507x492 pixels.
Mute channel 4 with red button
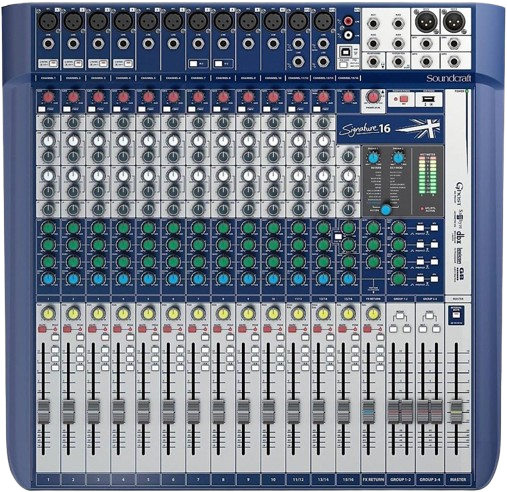tap(117, 329)
